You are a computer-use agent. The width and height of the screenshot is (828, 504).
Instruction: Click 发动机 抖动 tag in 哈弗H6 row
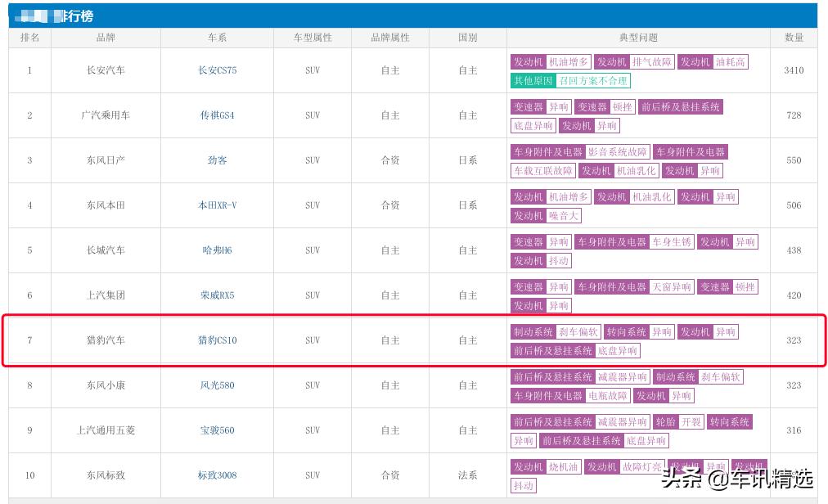point(541,260)
